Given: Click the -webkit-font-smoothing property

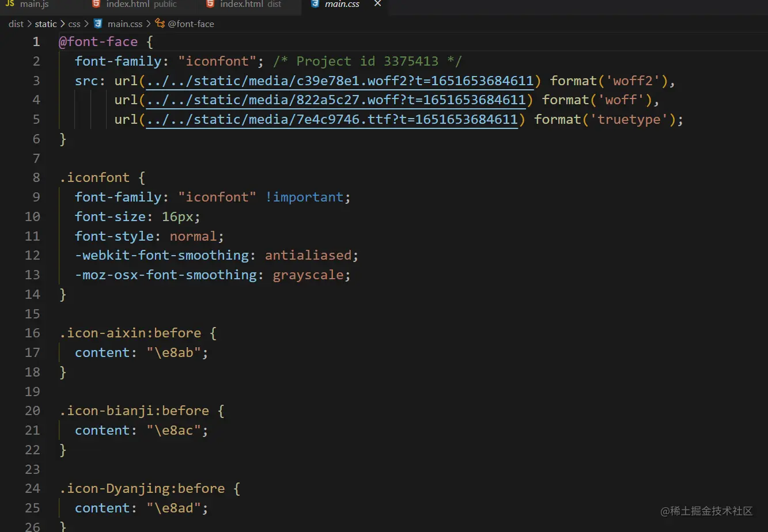Looking at the screenshot, I should 162,256.
